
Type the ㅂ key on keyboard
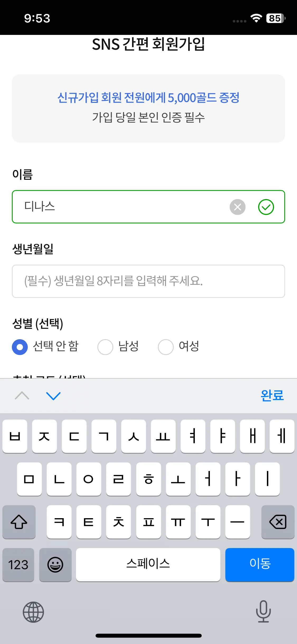(x=15, y=436)
